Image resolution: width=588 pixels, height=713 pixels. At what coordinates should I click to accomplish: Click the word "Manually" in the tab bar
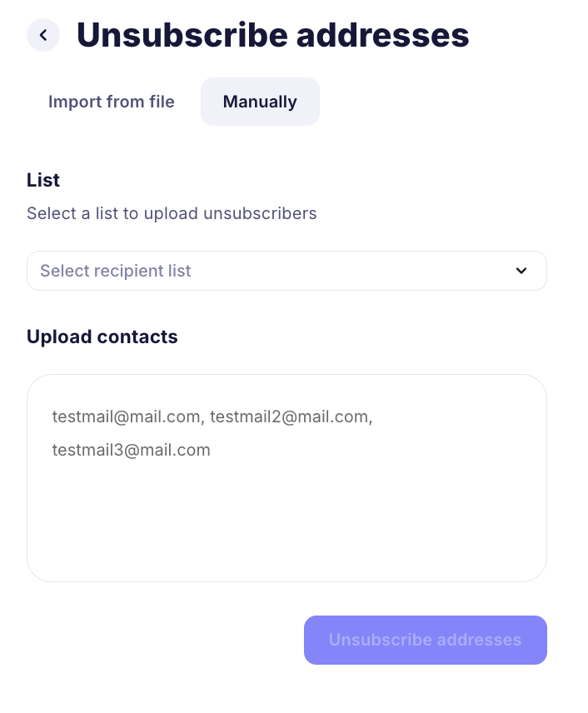[260, 102]
